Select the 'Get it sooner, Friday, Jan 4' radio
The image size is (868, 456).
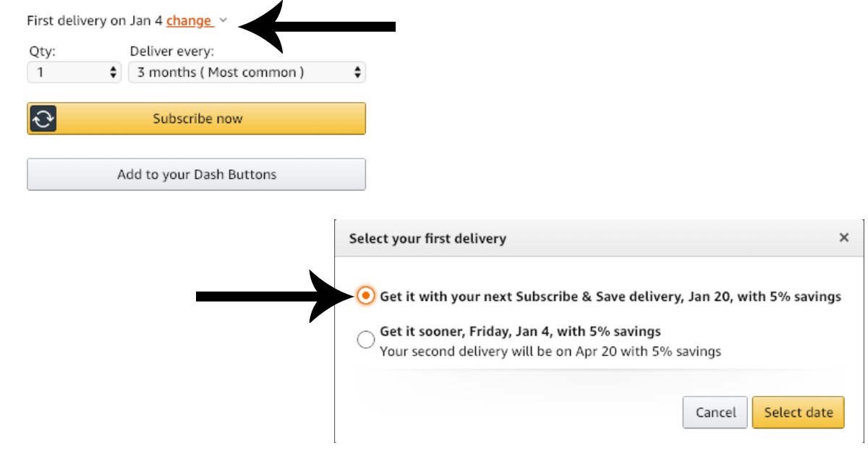click(367, 339)
